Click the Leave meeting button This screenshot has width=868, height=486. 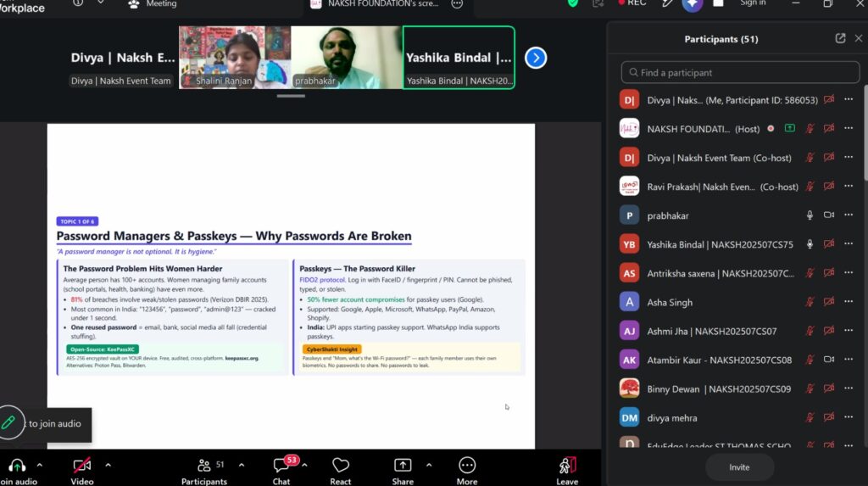[x=567, y=472]
